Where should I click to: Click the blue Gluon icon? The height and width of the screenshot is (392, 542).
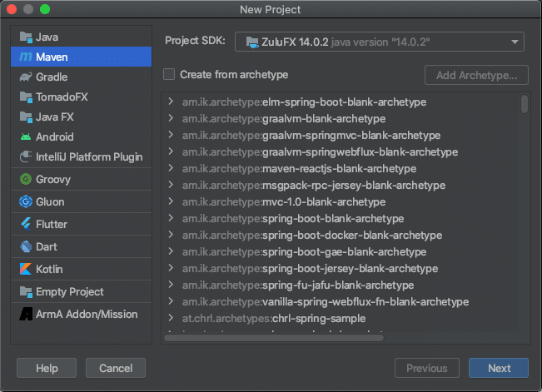(x=26, y=201)
